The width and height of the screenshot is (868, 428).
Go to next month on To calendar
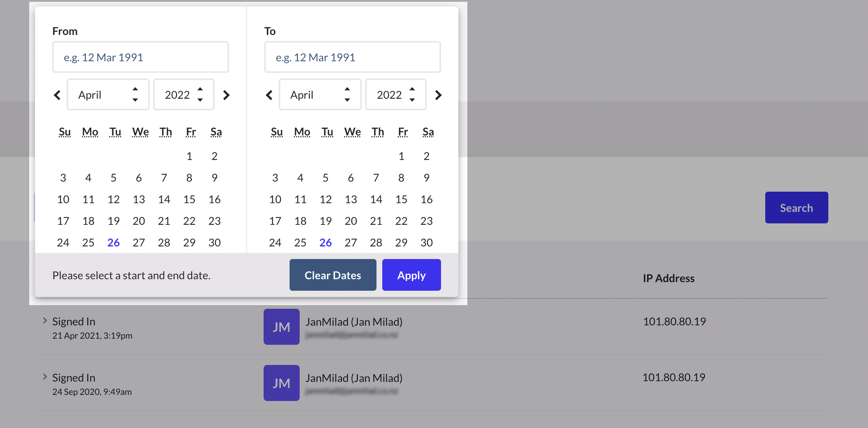(438, 95)
